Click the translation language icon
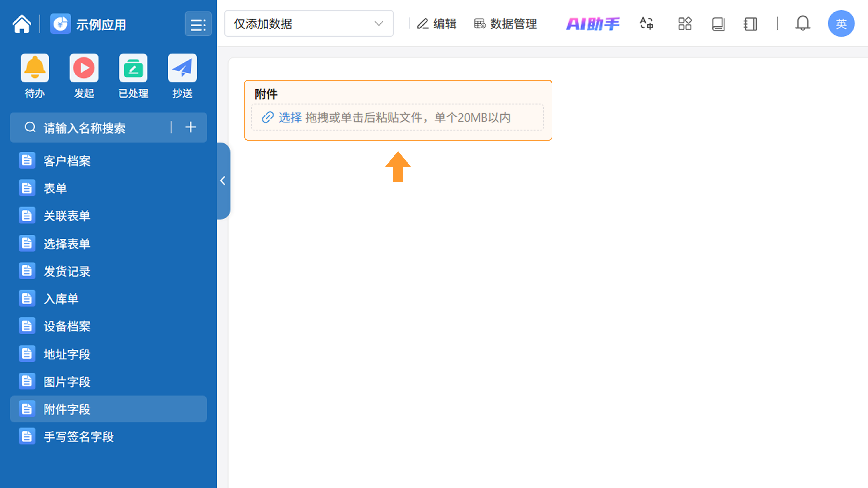The height and width of the screenshot is (488, 868). (646, 24)
